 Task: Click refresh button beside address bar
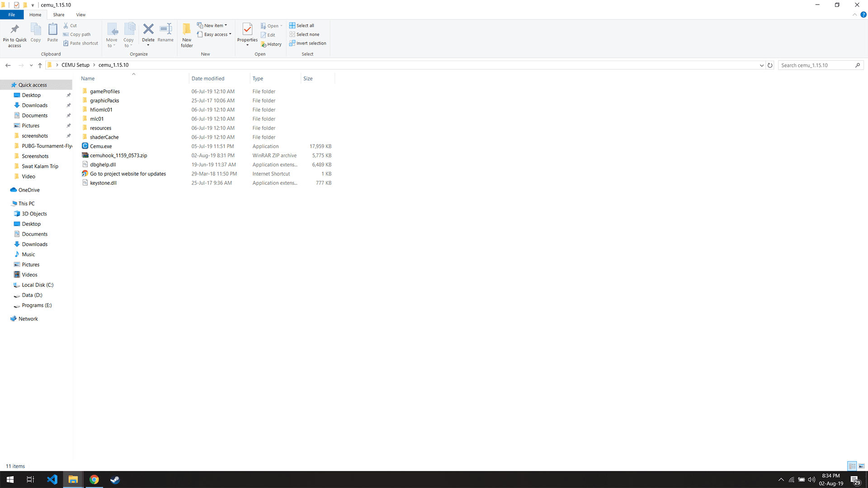(770, 66)
